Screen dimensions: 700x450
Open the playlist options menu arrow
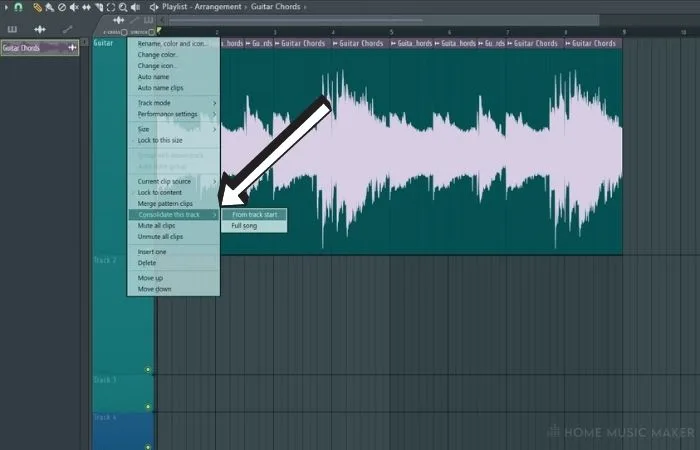click(x=6, y=7)
